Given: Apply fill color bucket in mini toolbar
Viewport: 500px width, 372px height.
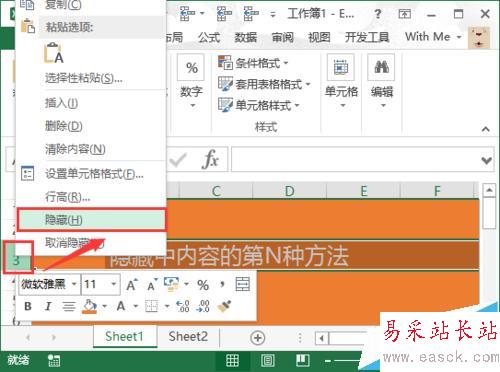Looking at the screenshot, I should (90, 306).
